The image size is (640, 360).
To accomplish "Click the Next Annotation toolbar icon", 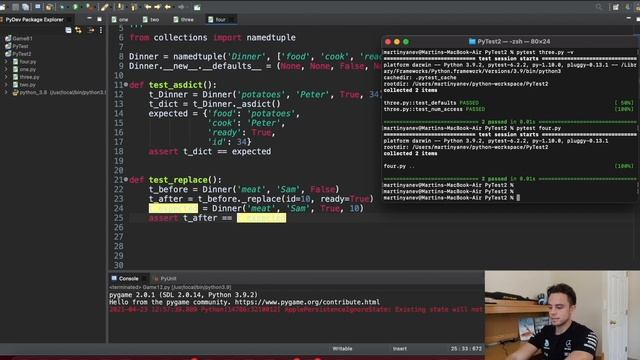I will (120, 7).
